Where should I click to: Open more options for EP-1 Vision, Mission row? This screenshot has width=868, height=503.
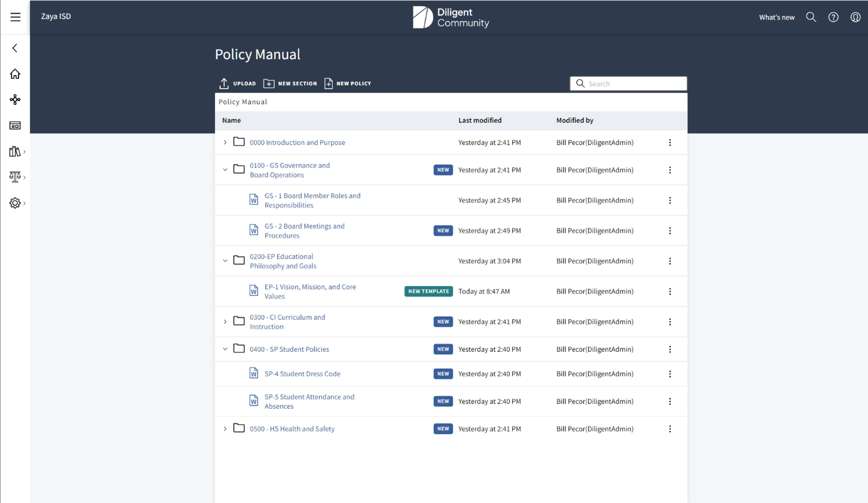(x=670, y=291)
